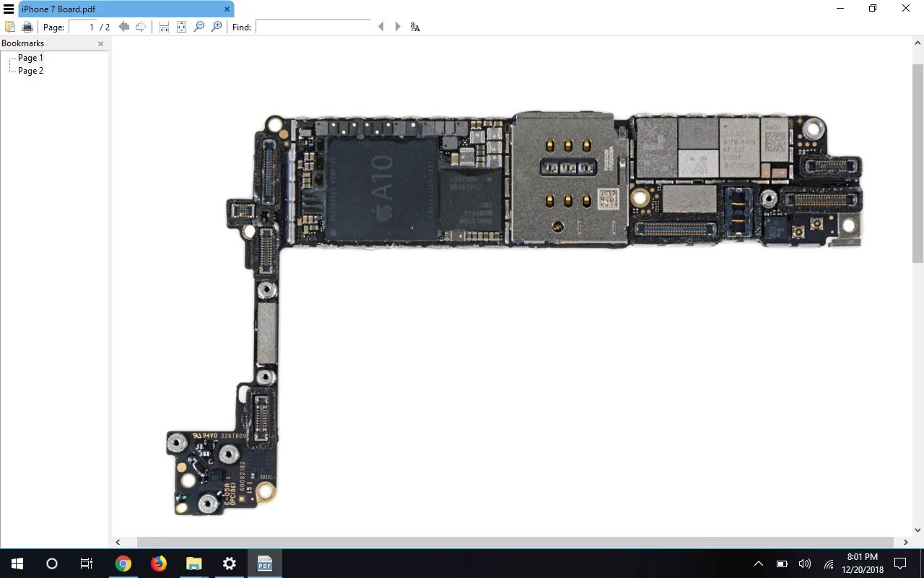Screen dimensions: 924x578
Task: Select Page 1 bookmark
Action: pos(30,58)
